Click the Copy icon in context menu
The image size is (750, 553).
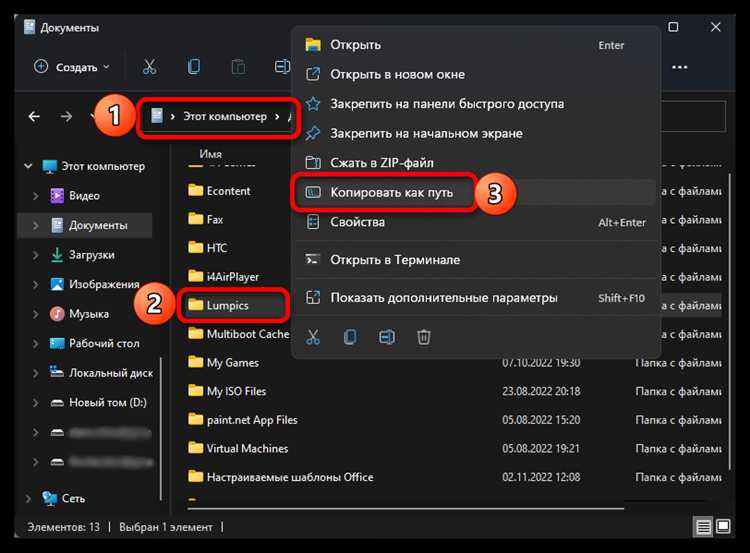(x=350, y=337)
